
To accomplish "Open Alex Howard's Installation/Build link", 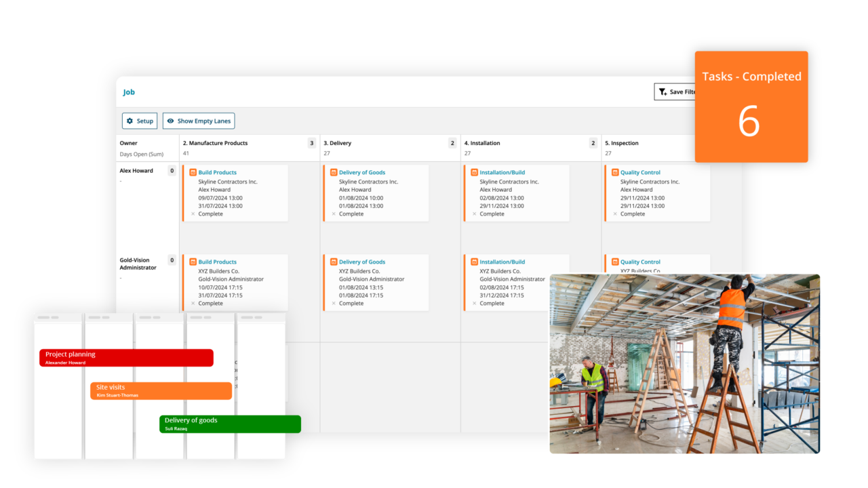I will click(502, 173).
